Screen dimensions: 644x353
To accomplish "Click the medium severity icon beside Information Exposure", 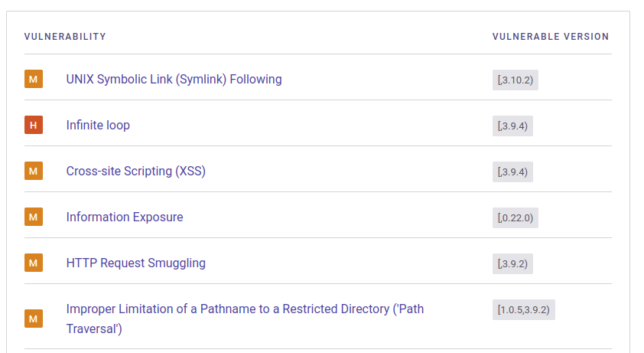I will pyautogui.click(x=34, y=217).
